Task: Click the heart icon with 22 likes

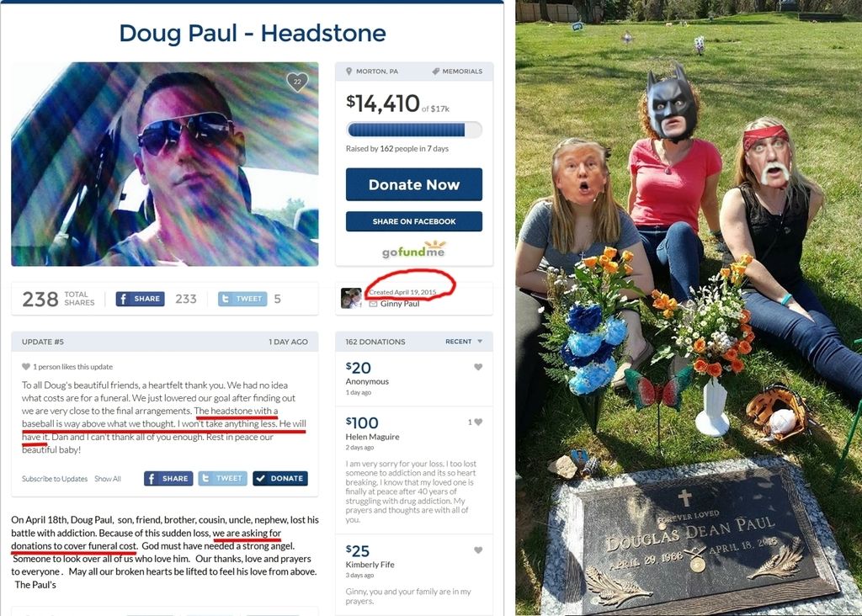Action: pyautogui.click(x=297, y=82)
